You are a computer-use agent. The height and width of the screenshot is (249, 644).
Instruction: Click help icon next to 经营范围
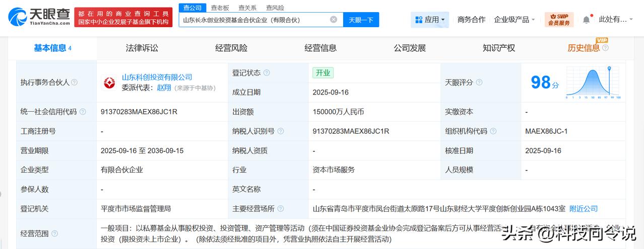point(54,233)
